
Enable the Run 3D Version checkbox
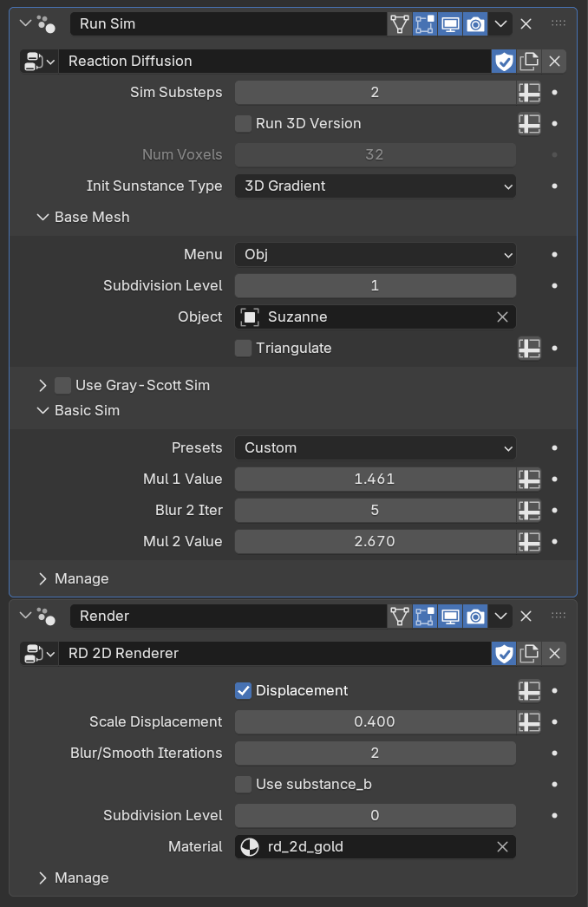click(243, 124)
